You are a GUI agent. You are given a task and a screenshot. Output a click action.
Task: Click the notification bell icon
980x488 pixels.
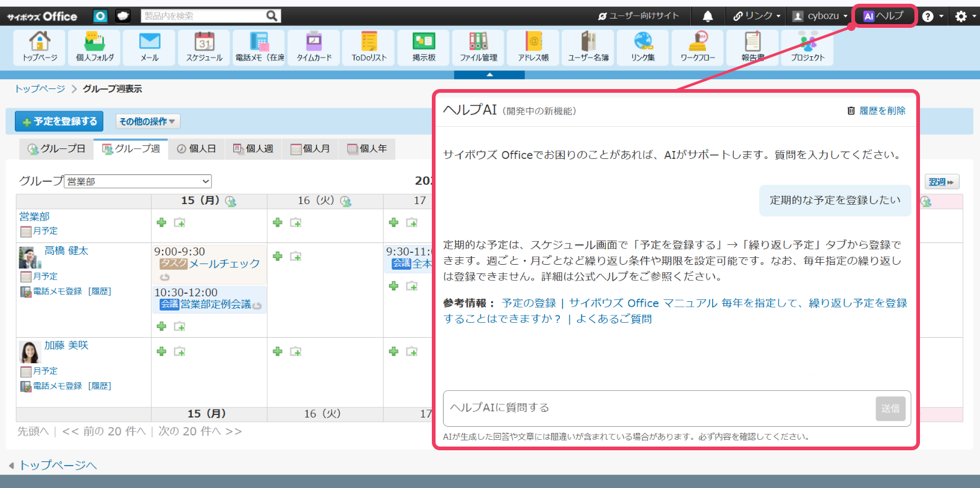tap(708, 16)
